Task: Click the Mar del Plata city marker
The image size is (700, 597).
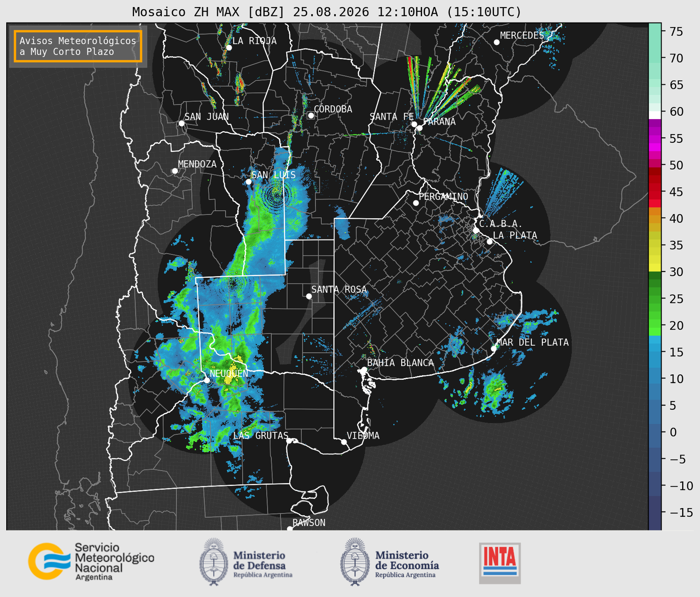Action: click(x=494, y=349)
